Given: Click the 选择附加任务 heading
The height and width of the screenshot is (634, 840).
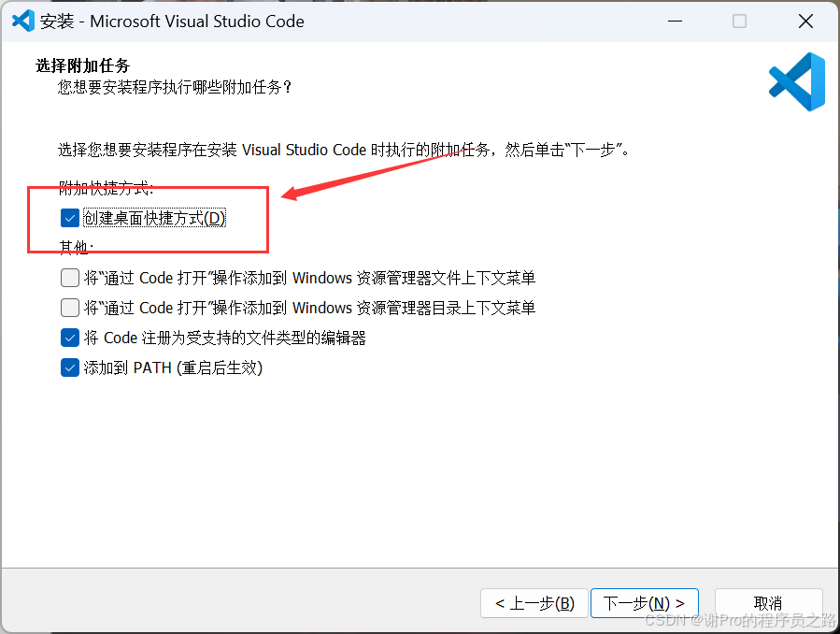Looking at the screenshot, I should coord(83,65).
